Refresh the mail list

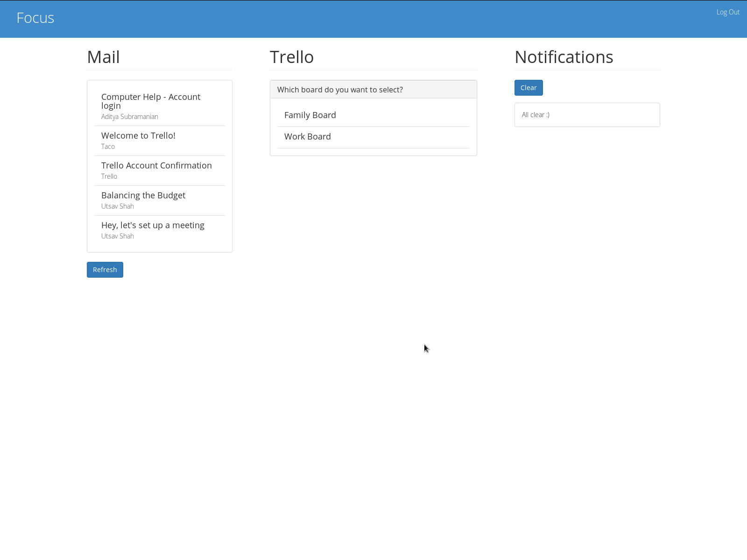[105, 270]
